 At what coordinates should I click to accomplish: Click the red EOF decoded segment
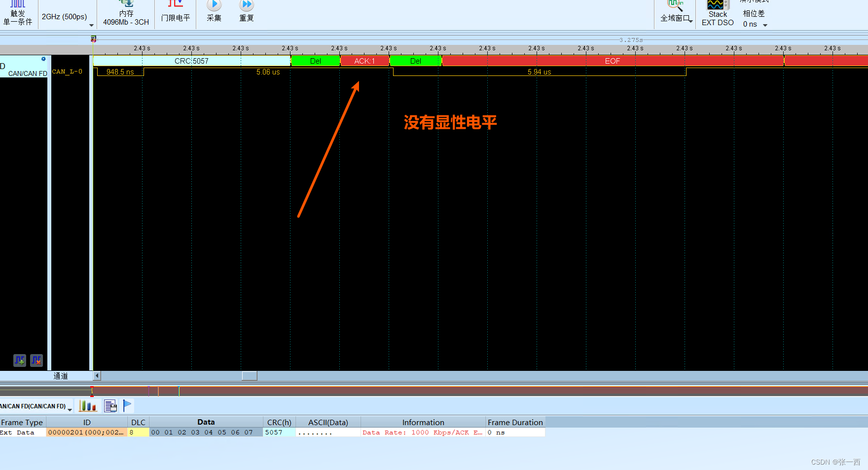click(613, 61)
